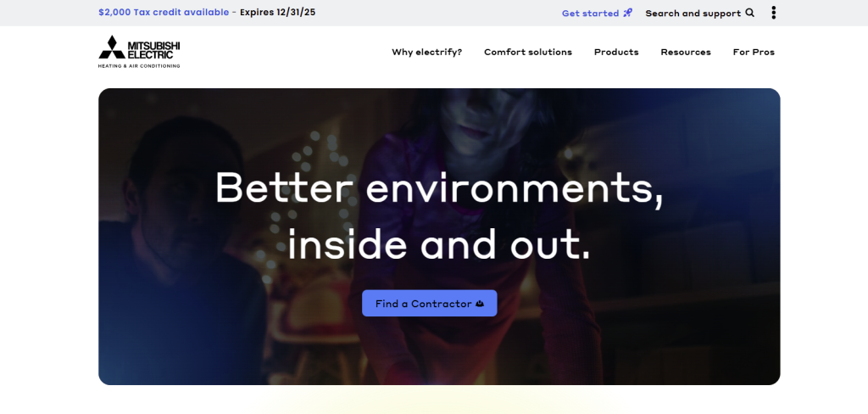Viewport: 868px width, 414px height.
Task: Open the Why electrify? menu
Action: pyautogui.click(x=427, y=52)
